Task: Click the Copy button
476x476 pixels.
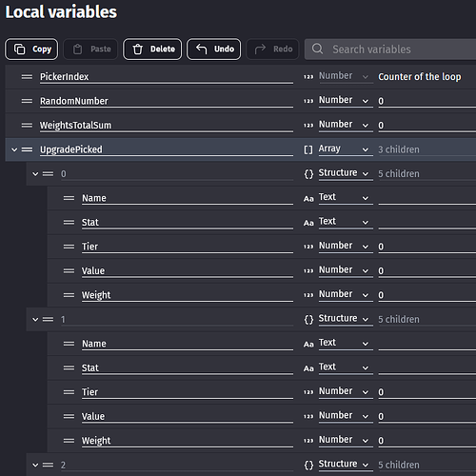Action: (x=31, y=50)
